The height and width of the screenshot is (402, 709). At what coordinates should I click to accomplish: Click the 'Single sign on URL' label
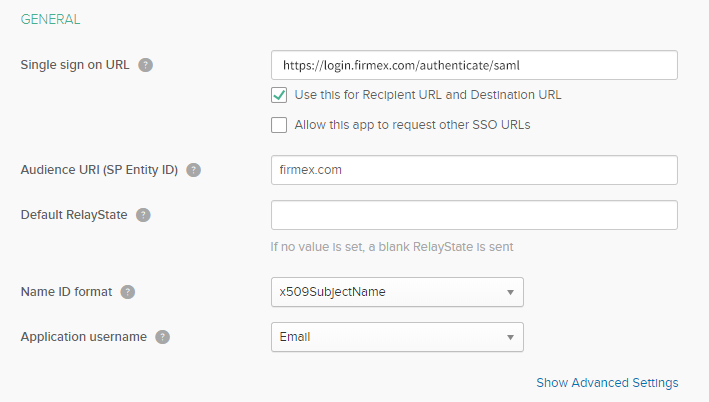tap(75, 65)
